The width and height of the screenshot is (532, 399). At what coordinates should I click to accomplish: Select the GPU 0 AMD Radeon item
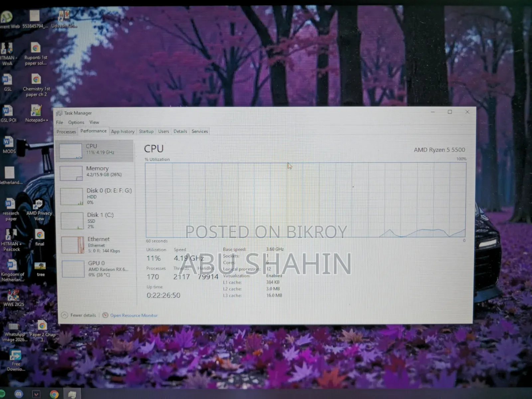pyautogui.click(x=98, y=269)
